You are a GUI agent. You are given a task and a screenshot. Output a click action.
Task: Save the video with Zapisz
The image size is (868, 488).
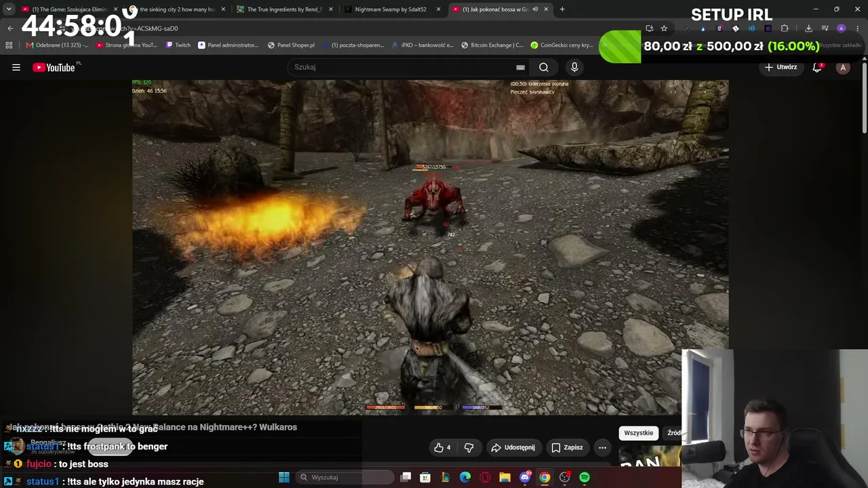tap(567, 447)
